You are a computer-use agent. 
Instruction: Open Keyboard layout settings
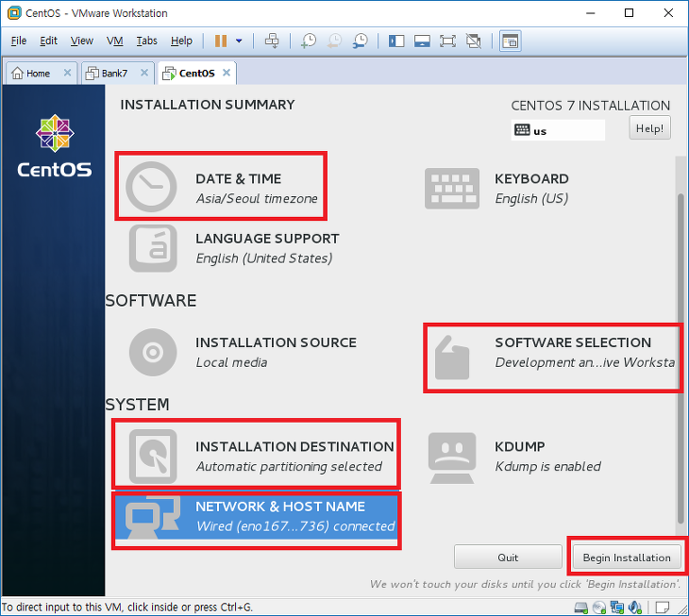click(496, 188)
